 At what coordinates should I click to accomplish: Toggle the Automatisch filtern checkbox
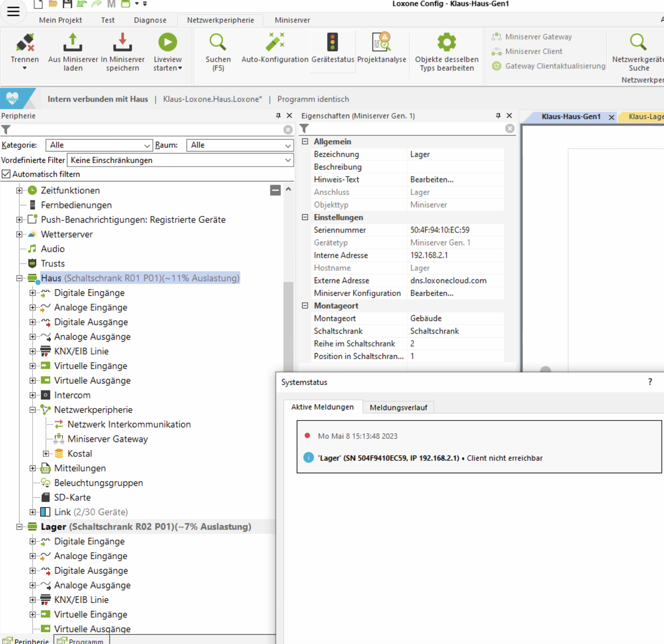pos(6,174)
